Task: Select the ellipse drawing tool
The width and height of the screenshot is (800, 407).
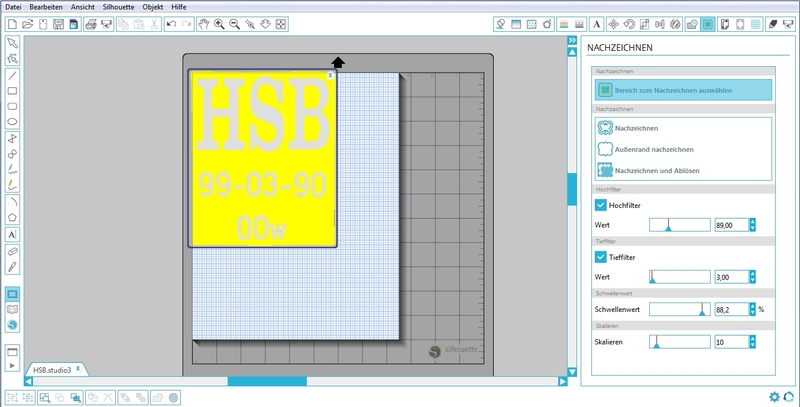Action: [x=12, y=120]
